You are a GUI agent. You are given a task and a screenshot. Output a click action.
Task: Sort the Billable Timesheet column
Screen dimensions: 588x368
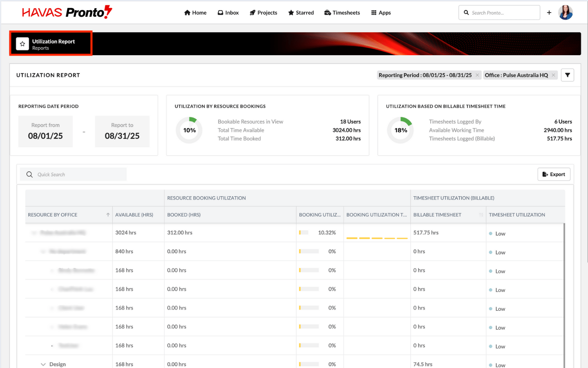(x=481, y=215)
